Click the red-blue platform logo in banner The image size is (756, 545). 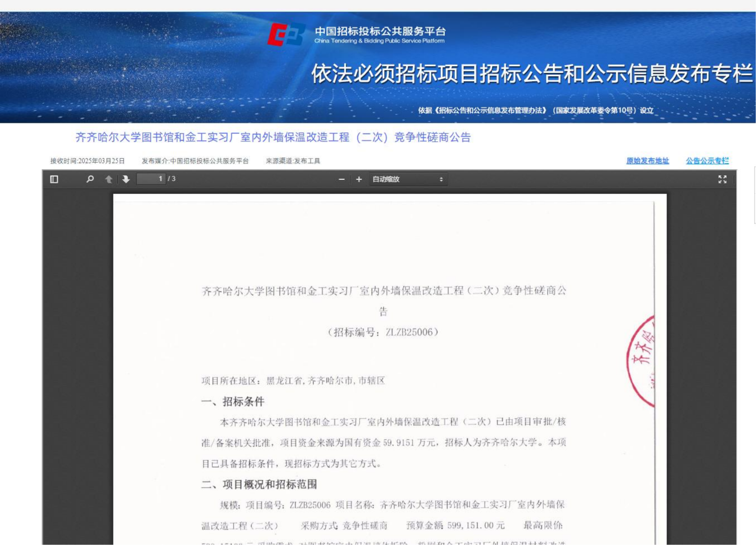tap(286, 35)
